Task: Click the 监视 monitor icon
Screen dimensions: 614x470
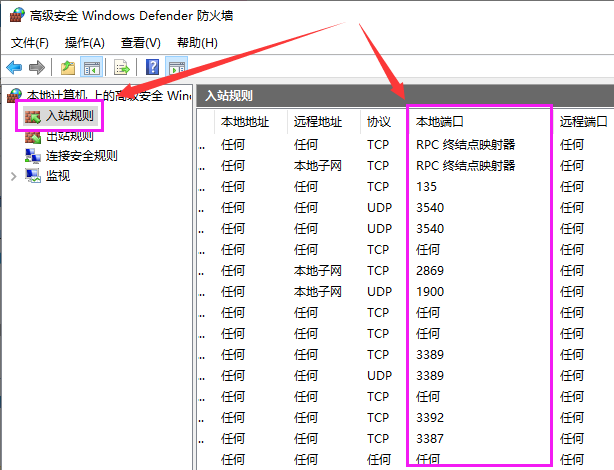Action: 33,175
